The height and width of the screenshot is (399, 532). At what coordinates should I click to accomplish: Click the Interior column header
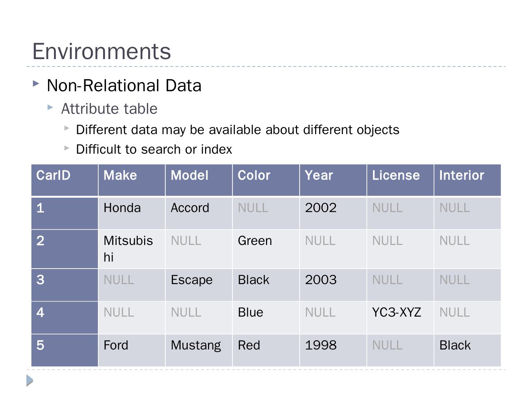tap(461, 175)
